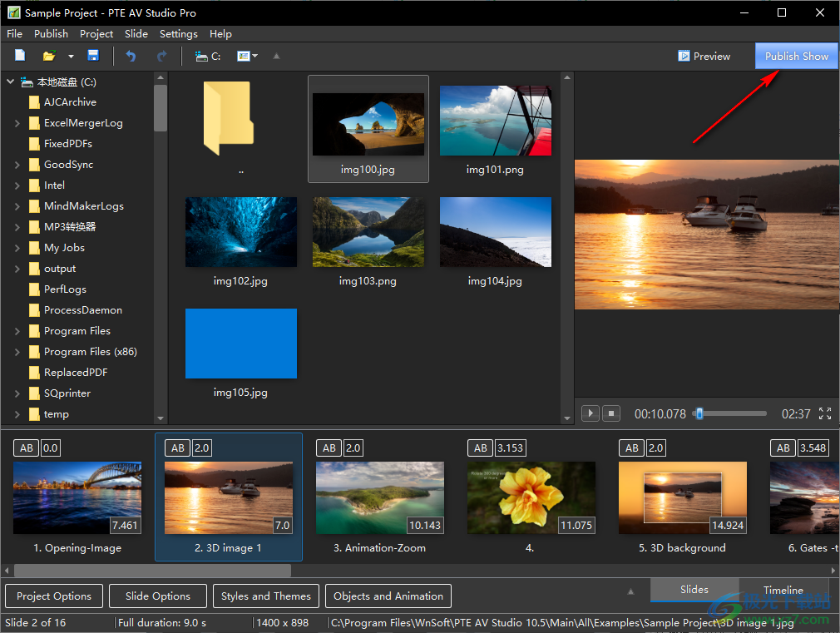Go up one folder level with the arrow

click(276, 57)
